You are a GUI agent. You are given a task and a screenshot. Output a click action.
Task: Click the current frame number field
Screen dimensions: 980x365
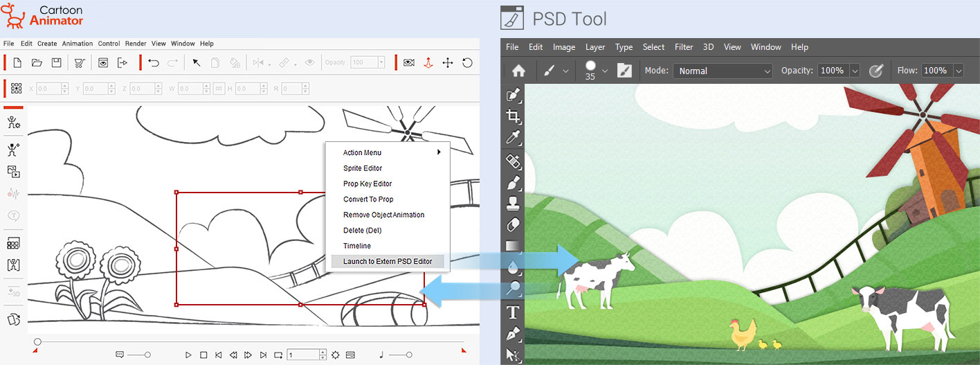[x=302, y=355]
